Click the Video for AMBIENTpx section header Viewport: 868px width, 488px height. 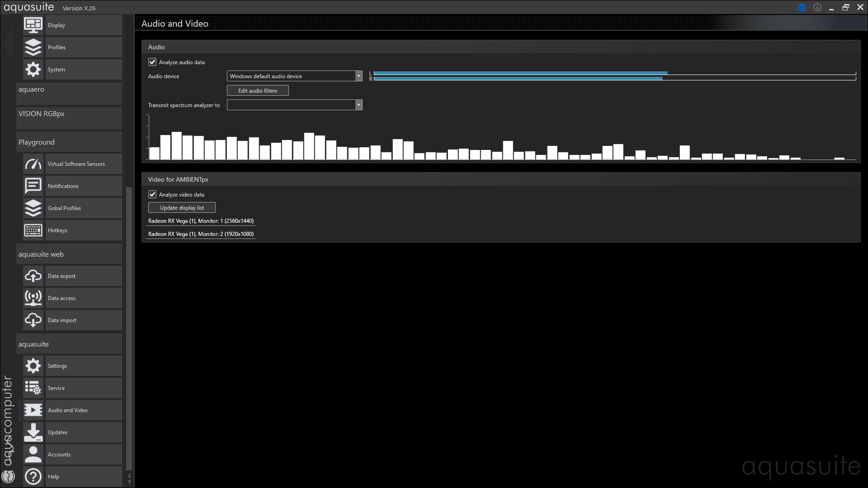point(501,179)
